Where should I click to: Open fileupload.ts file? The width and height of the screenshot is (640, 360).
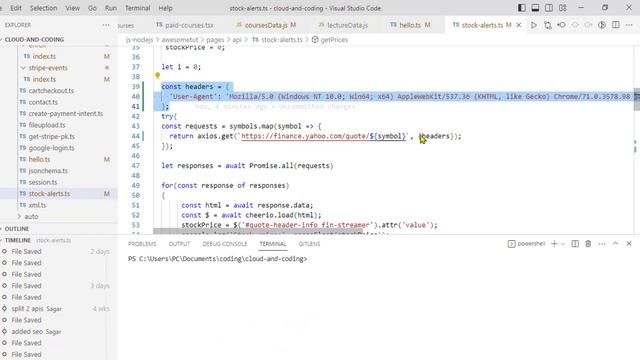click(x=47, y=125)
